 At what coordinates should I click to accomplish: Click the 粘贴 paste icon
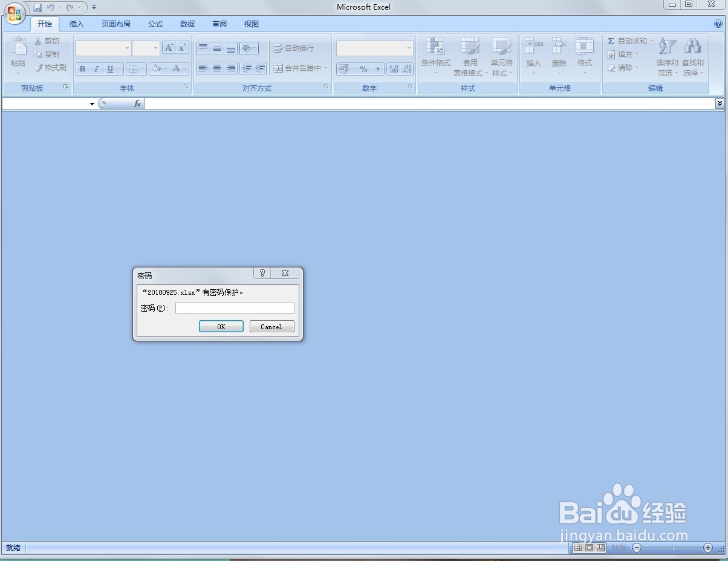tap(18, 47)
